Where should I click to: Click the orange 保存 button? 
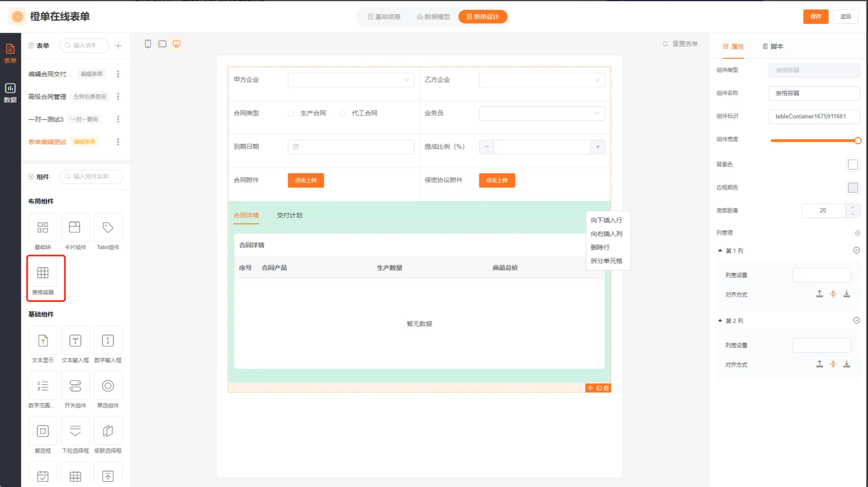click(x=816, y=17)
